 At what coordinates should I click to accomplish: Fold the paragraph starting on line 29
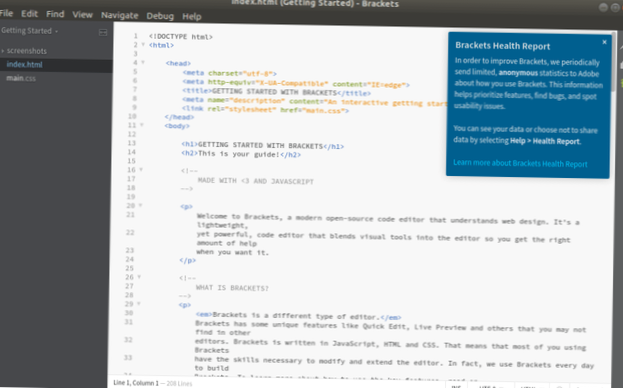[x=138, y=303]
